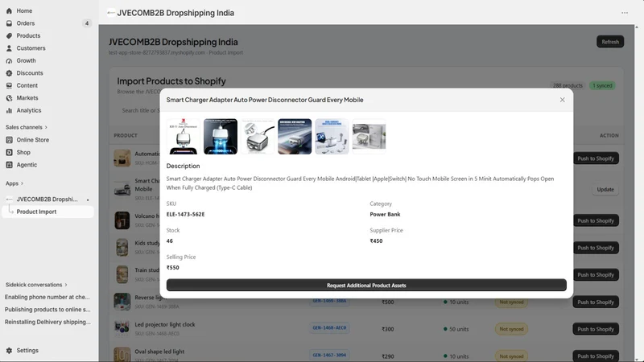
Task: Click Oval shape led light thumbnail
Action: [x=122, y=355]
